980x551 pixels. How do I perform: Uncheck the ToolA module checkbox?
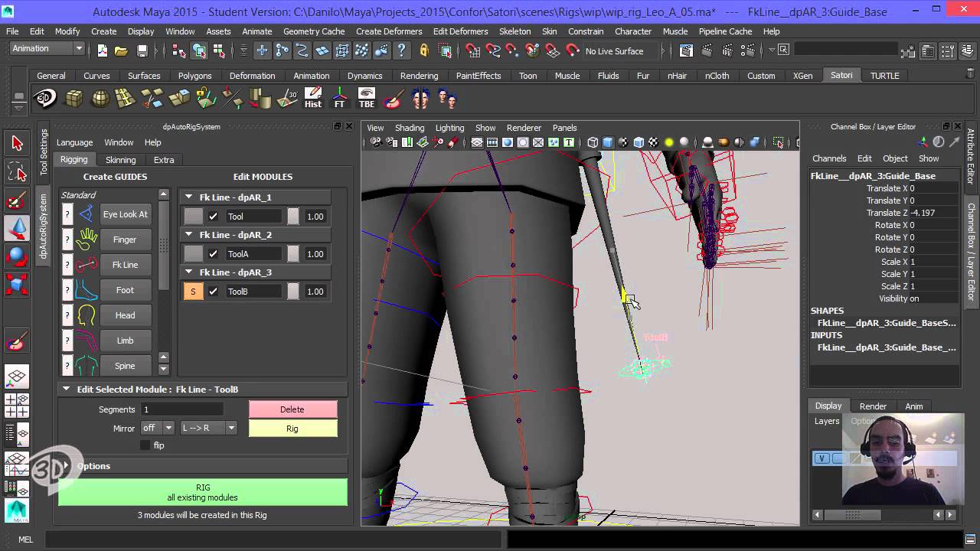click(x=213, y=254)
